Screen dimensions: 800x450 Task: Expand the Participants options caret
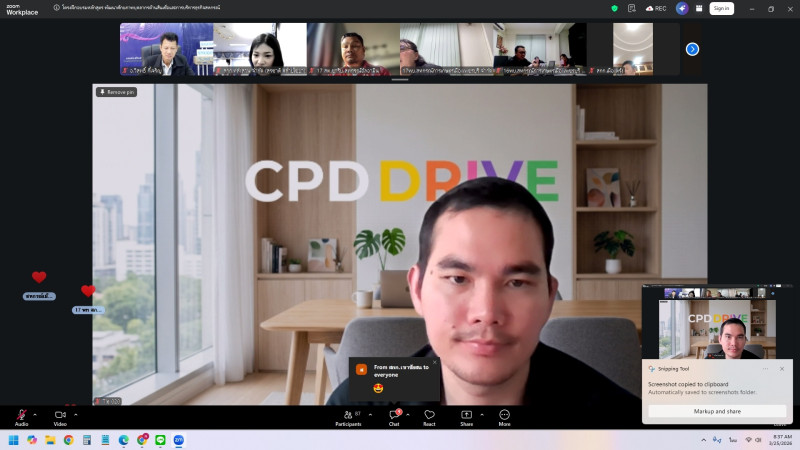(372, 414)
